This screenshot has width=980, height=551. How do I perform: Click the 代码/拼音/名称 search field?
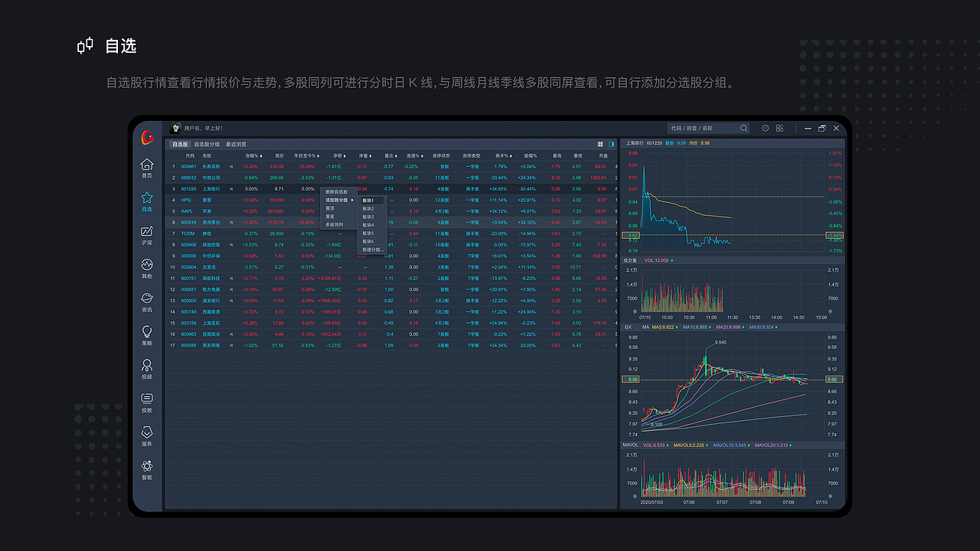709,129
